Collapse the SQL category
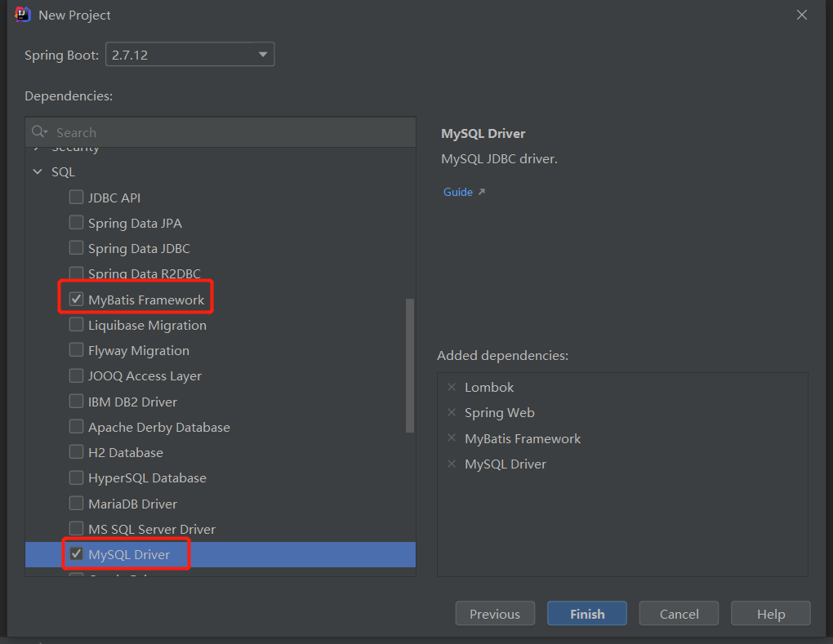This screenshot has width=833, height=644. 37,172
